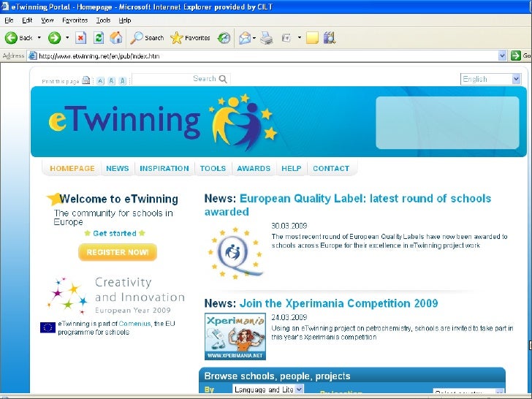532x399 pixels.
Task: Open the Xperimania thumbnail image
Action: (x=235, y=336)
